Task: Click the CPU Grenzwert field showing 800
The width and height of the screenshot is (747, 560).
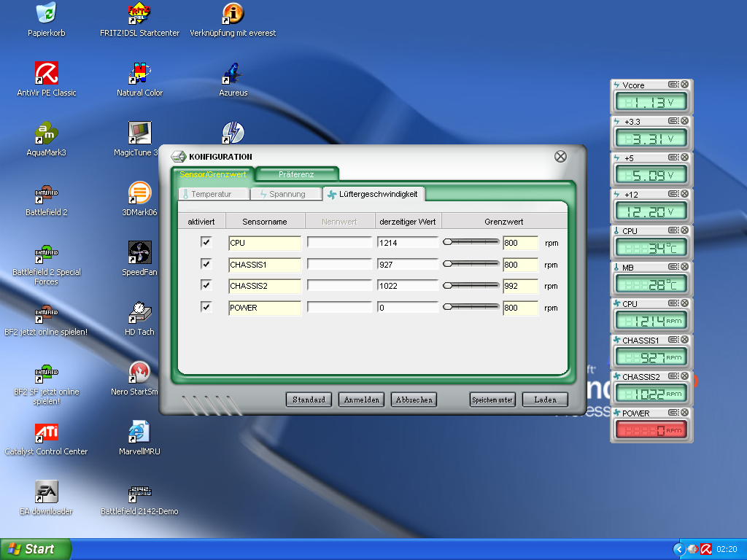Action: click(521, 243)
